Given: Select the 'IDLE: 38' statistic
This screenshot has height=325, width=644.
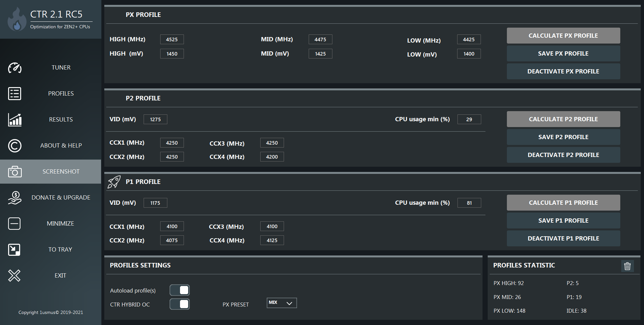Looking at the screenshot, I should 576,311.
